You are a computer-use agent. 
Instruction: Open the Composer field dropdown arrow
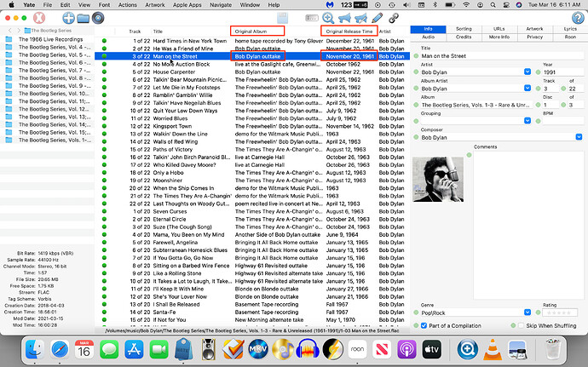(x=579, y=137)
